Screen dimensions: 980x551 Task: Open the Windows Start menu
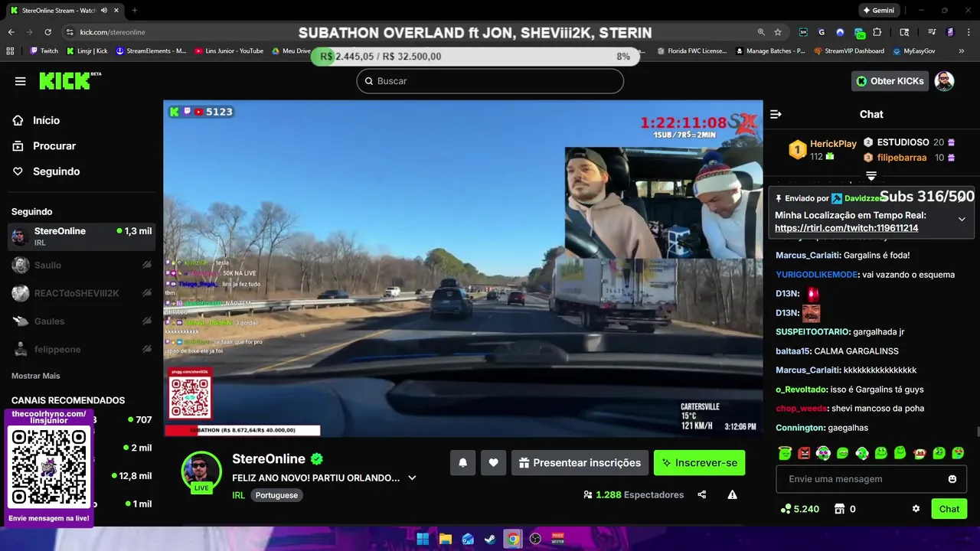[423, 539]
